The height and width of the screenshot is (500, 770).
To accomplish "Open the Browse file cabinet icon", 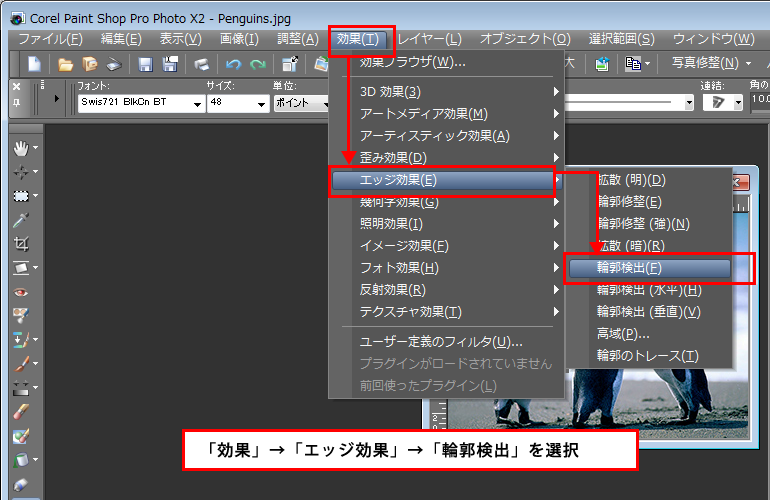I will 90,64.
